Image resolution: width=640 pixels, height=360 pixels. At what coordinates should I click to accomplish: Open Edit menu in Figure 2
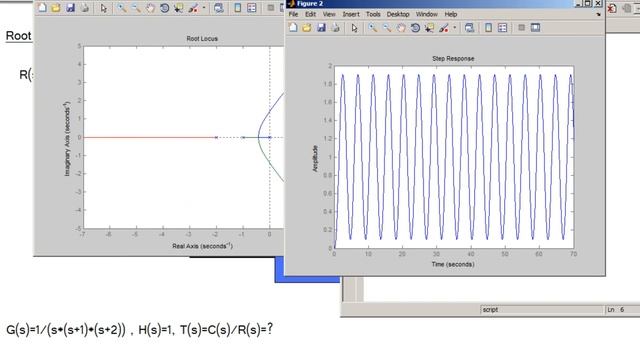pyautogui.click(x=311, y=14)
